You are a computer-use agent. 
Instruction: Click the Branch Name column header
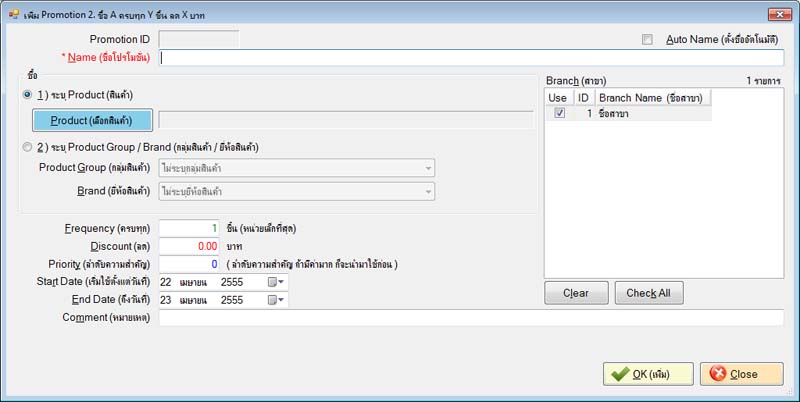point(653,97)
